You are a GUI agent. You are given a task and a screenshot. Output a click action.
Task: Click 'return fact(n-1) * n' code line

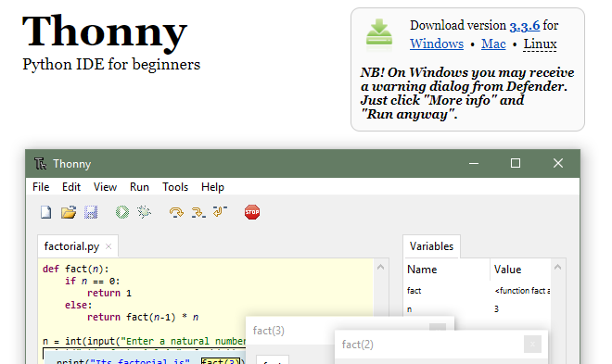[x=143, y=318]
